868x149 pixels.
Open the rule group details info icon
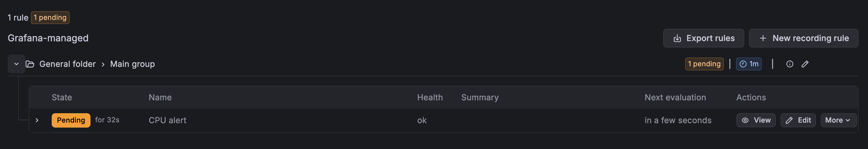(x=790, y=64)
